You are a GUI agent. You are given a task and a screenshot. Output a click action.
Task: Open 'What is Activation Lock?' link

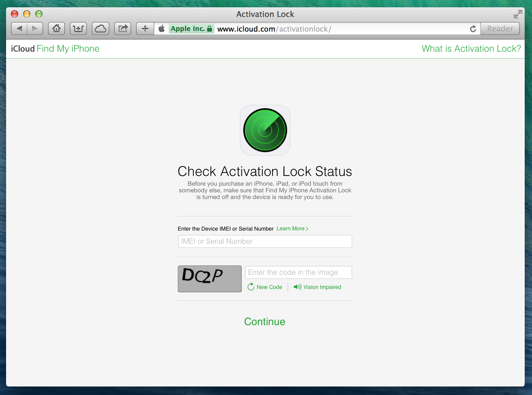[471, 49]
